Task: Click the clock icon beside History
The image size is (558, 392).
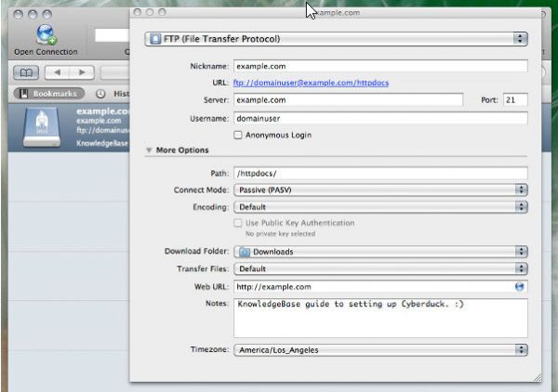Action: click(x=100, y=94)
